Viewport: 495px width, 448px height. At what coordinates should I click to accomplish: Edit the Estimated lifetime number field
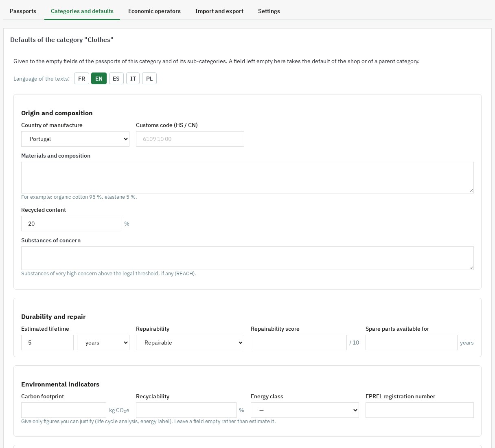tap(47, 343)
